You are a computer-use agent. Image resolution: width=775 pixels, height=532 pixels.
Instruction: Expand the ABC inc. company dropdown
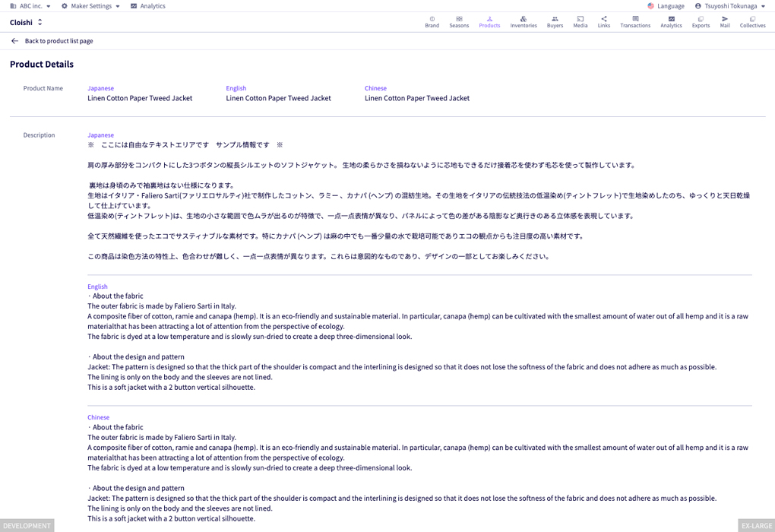point(30,6)
